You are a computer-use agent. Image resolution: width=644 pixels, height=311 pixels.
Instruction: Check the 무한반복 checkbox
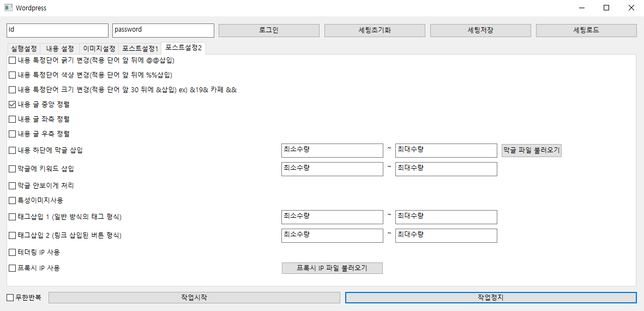pos(10,298)
